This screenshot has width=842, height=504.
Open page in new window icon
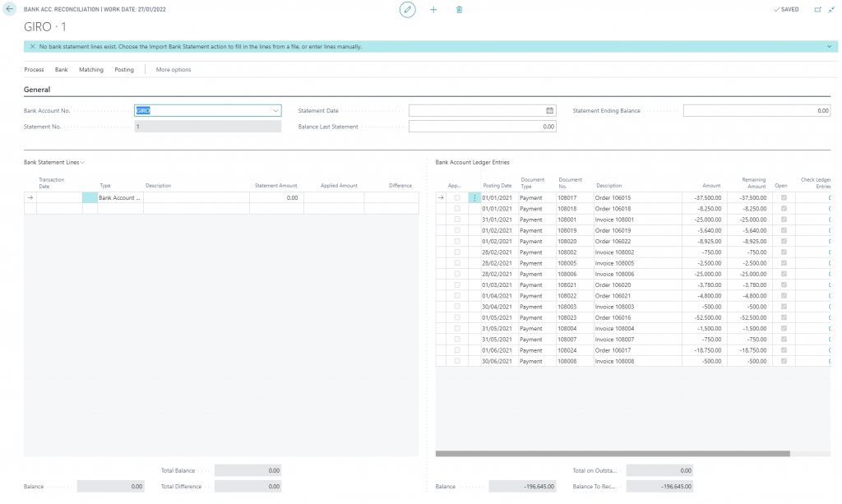pyautogui.click(x=818, y=10)
